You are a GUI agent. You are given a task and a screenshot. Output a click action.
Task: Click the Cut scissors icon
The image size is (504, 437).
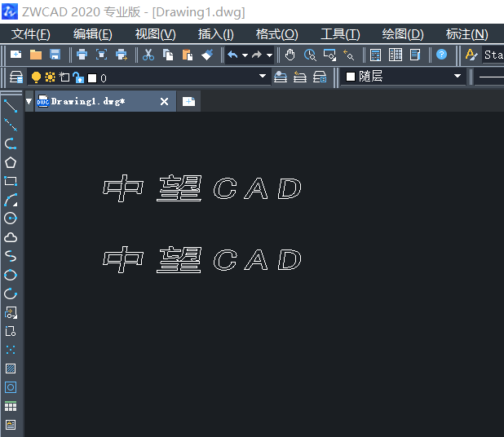pyautogui.click(x=148, y=55)
